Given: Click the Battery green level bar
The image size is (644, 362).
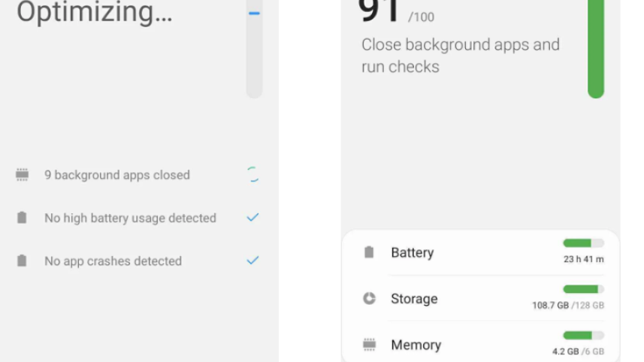Looking at the screenshot, I should click(x=583, y=243).
